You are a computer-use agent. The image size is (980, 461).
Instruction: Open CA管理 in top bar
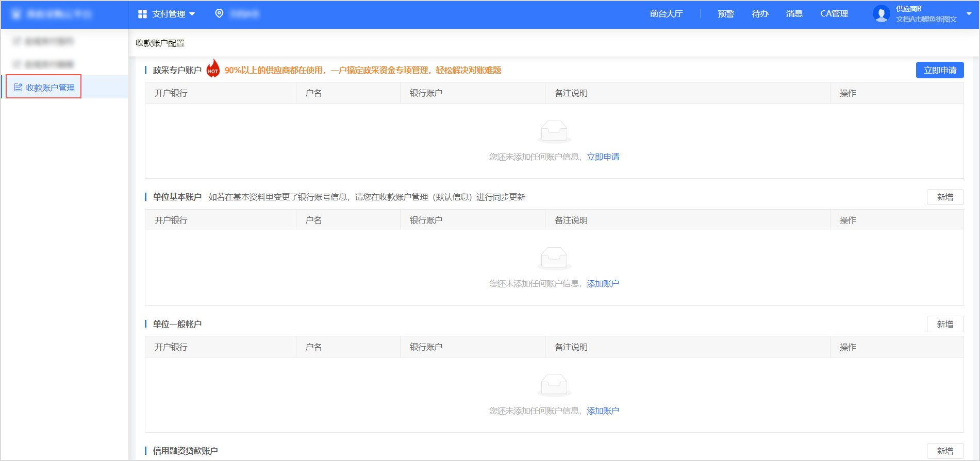[834, 14]
